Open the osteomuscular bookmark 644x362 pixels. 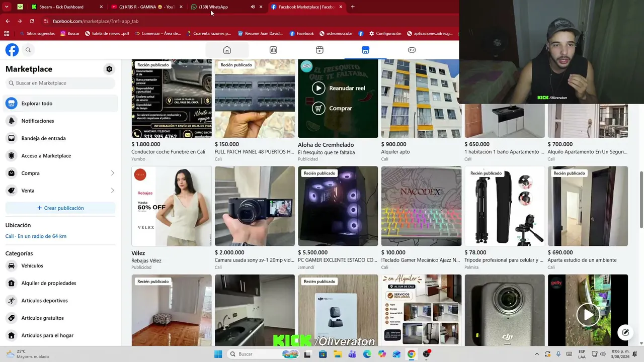336,34
